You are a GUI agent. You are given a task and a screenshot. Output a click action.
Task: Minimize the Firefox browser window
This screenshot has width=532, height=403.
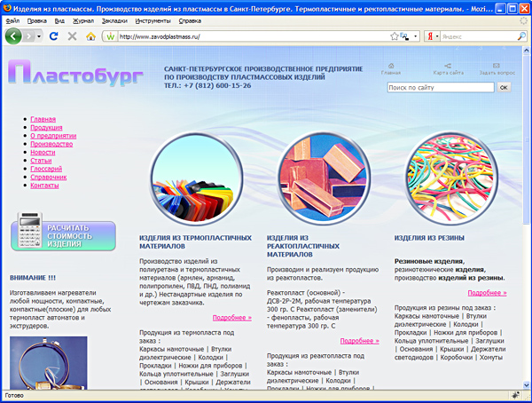[501, 9]
